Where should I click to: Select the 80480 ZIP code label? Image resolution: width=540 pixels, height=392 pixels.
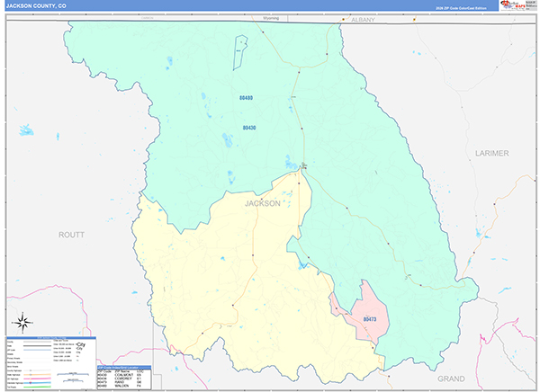(x=246, y=98)
